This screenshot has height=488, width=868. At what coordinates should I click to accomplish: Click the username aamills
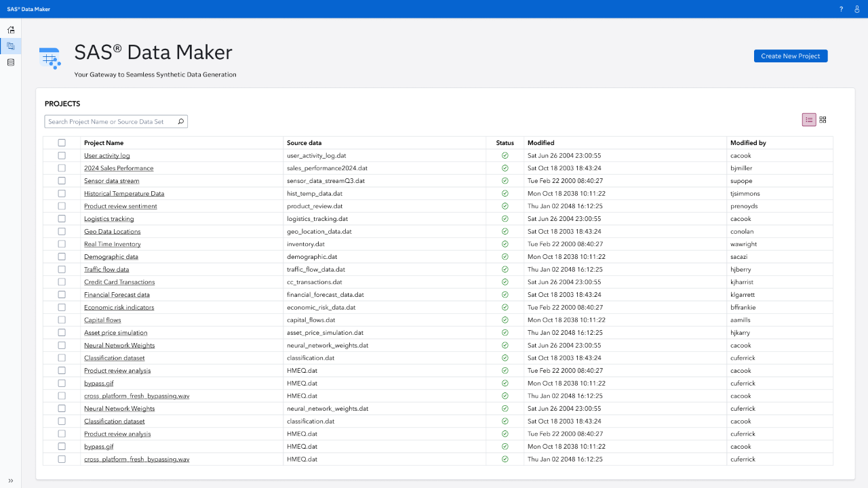coord(741,320)
